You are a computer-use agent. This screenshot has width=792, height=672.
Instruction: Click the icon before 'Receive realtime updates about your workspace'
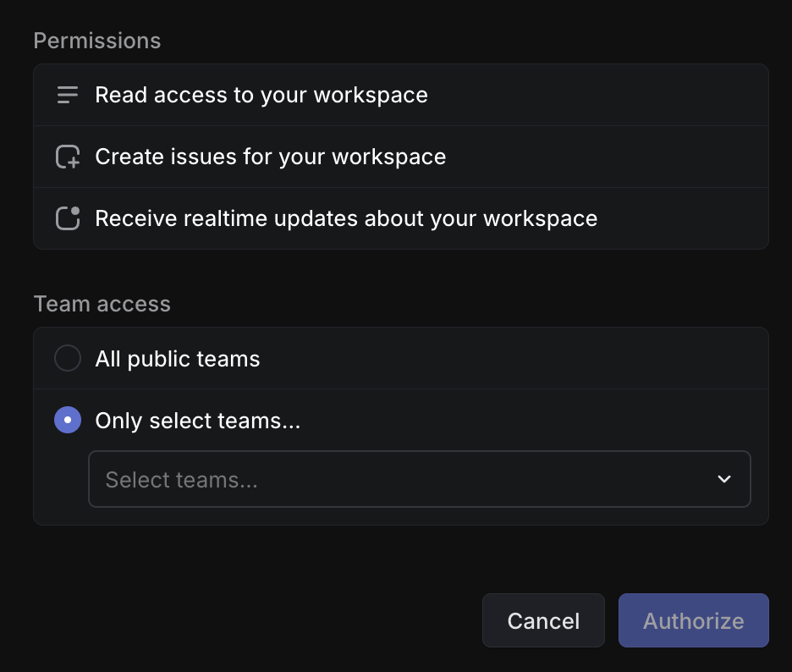pyautogui.click(x=67, y=218)
